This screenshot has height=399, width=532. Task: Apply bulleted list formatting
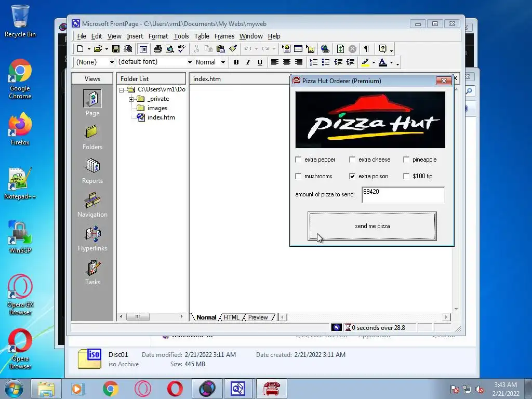(x=326, y=62)
